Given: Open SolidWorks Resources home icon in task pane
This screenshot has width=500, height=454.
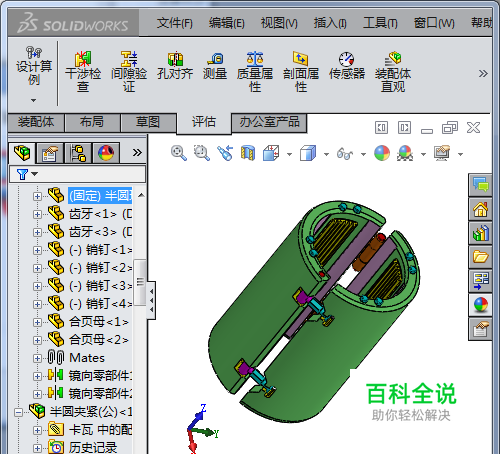Looking at the screenshot, I should point(480,209).
